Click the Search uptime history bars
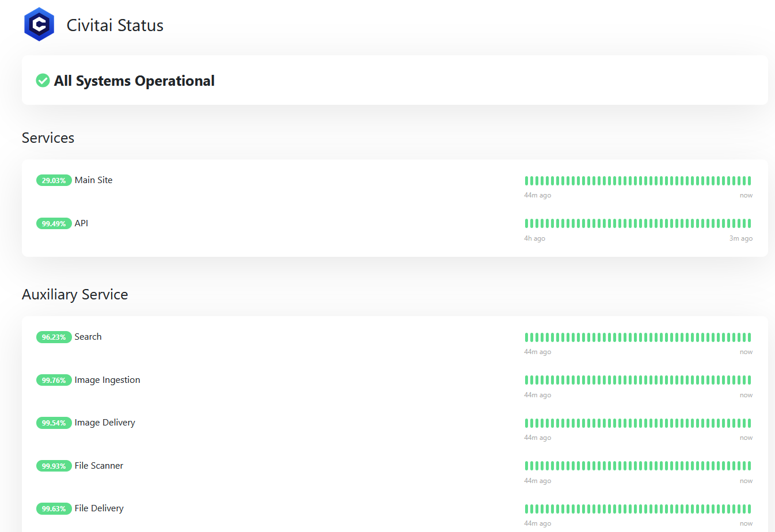This screenshot has width=775, height=532. click(638, 337)
